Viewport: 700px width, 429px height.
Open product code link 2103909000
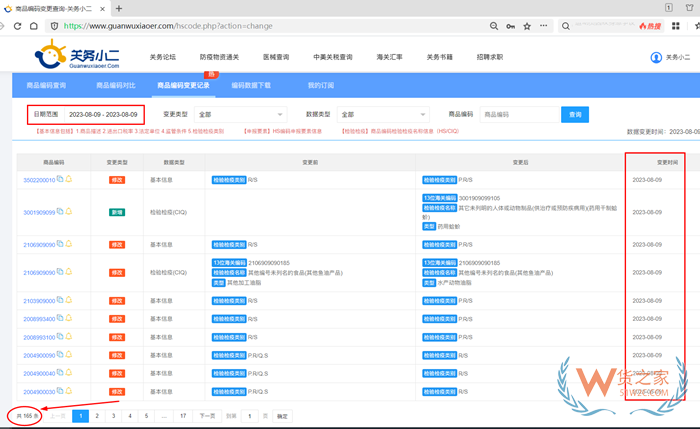click(39, 301)
